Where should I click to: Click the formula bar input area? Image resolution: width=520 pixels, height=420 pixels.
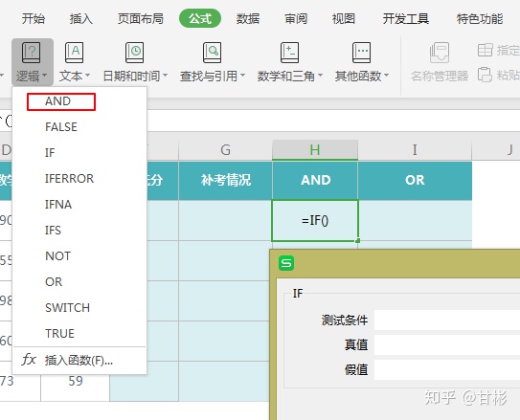coord(333,121)
